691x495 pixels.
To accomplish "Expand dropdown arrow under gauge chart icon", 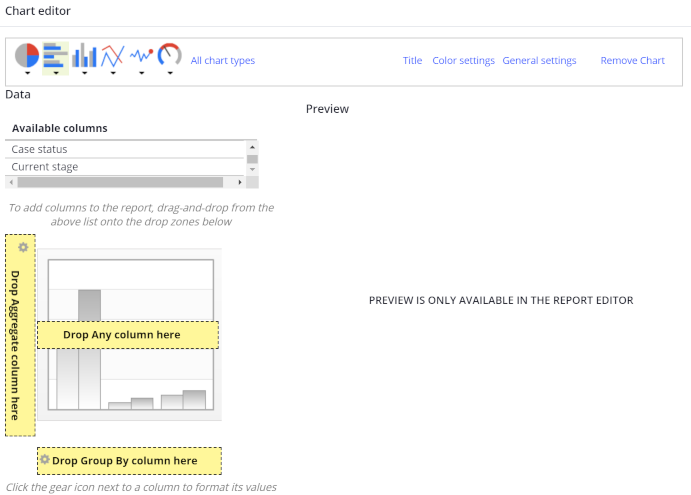I will click(x=170, y=73).
